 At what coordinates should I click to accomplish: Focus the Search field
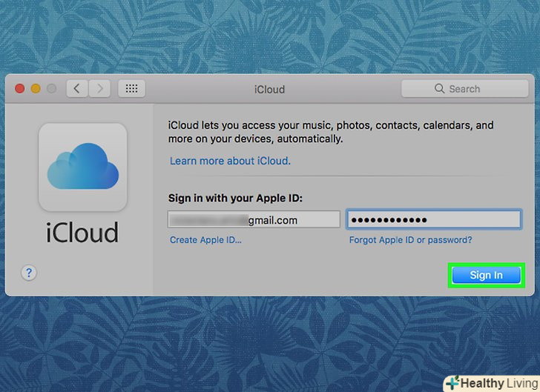click(x=464, y=89)
